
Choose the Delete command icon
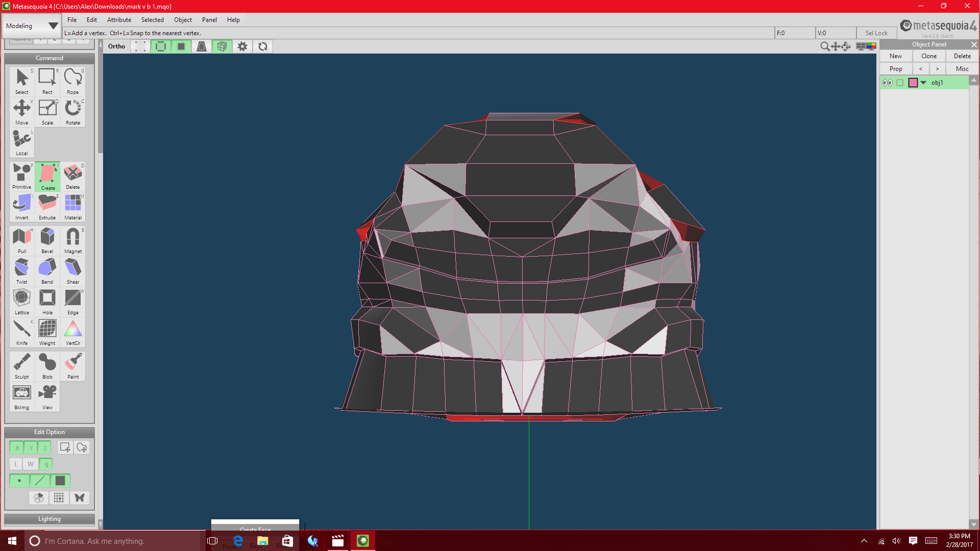73,176
